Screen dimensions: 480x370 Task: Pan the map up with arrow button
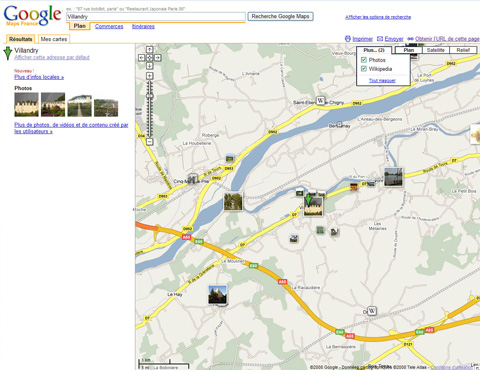click(x=150, y=50)
